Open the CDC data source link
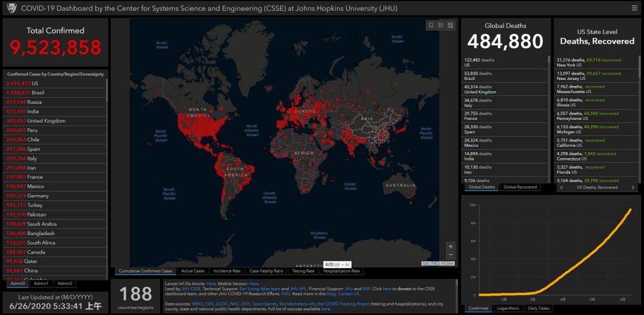The width and height of the screenshot is (644, 315). pyautogui.click(x=209, y=304)
